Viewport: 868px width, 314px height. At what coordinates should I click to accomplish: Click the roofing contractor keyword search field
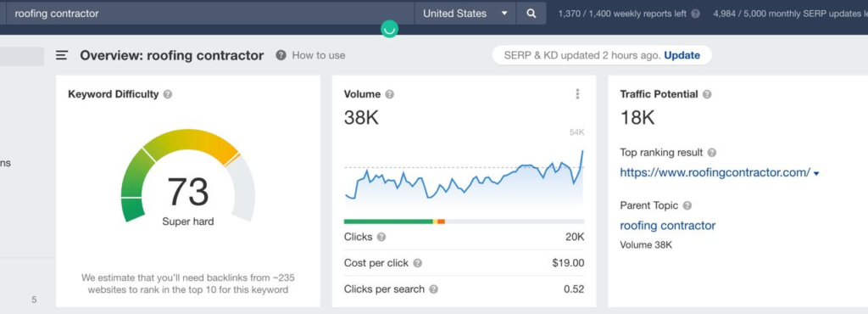pos(210,14)
